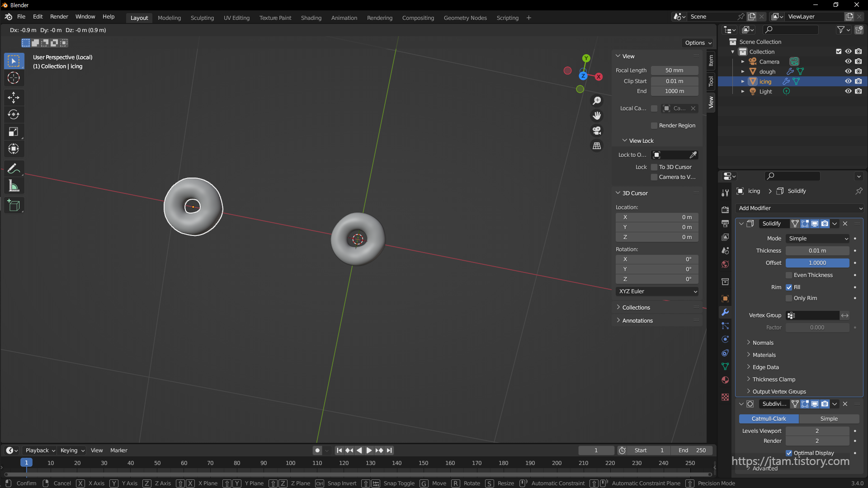Click the Solidify Offset slider
The height and width of the screenshot is (488, 868).
(817, 263)
